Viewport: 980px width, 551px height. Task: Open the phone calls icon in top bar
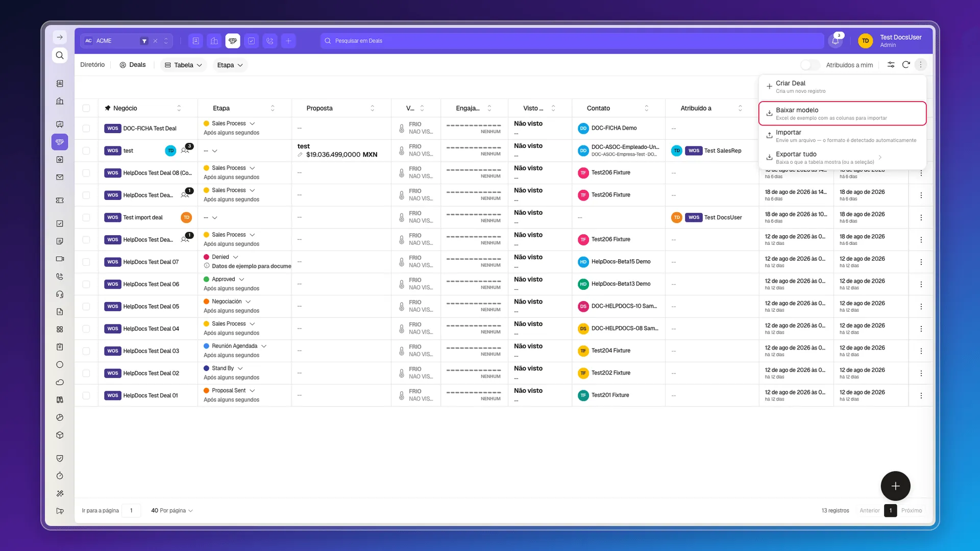pos(270,41)
